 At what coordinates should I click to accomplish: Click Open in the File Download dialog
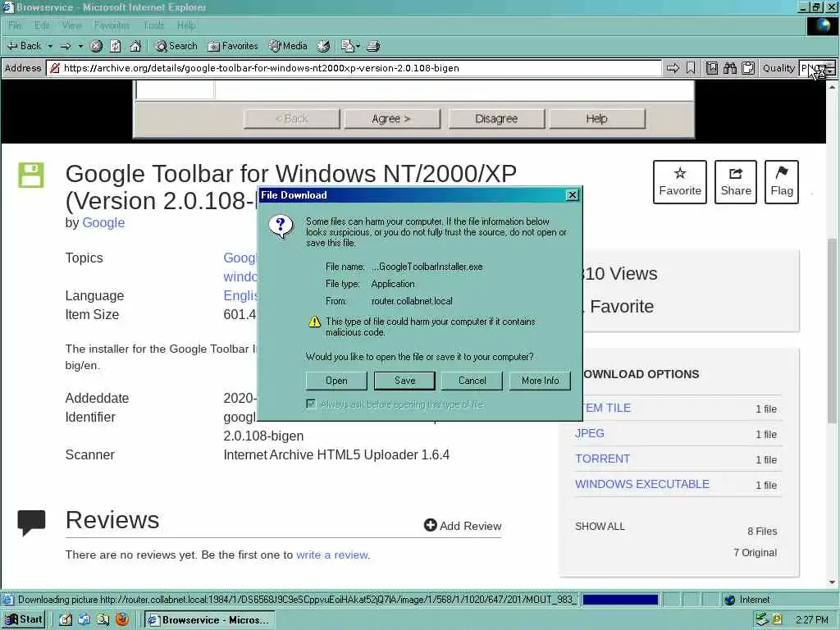pos(336,381)
